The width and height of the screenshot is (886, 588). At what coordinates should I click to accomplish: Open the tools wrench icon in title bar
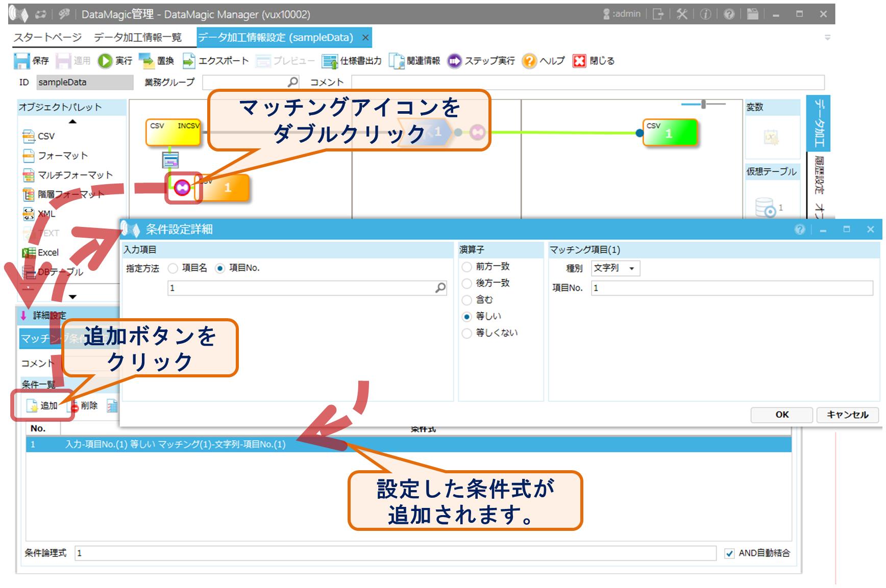pyautogui.click(x=682, y=14)
